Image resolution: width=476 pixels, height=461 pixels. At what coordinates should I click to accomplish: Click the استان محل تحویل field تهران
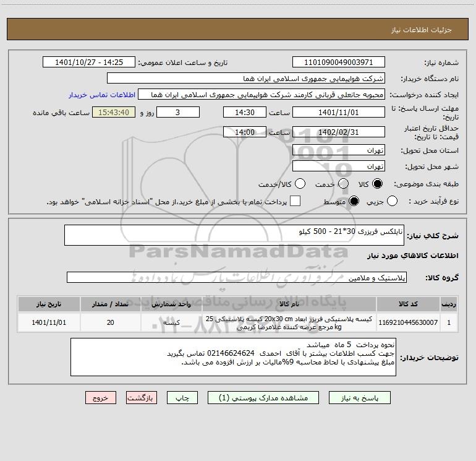tap(339, 150)
